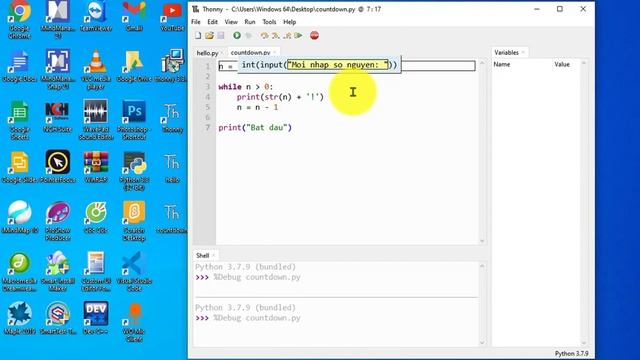Click the Step over debugger icon

pyautogui.click(x=264, y=36)
